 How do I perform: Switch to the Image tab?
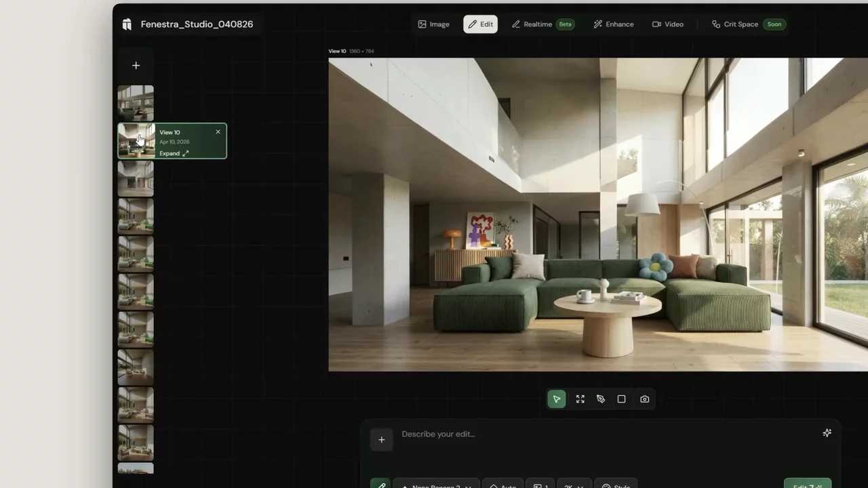(433, 24)
